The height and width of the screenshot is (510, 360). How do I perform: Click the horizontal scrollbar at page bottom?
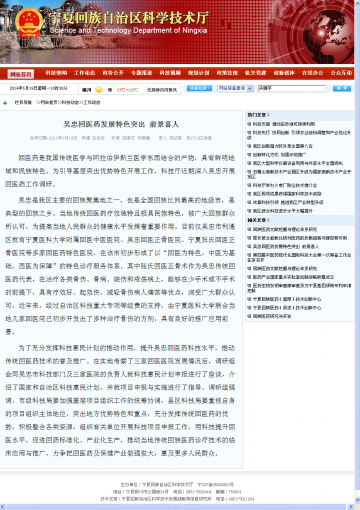[177, 507]
